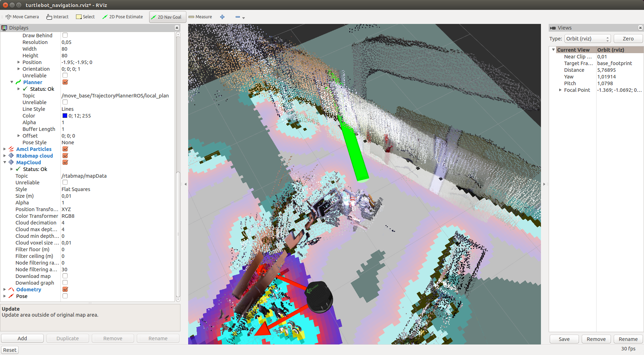This screenshot has height=355, width=644.
Task: Click the Reset button
Action: (10, 350)
